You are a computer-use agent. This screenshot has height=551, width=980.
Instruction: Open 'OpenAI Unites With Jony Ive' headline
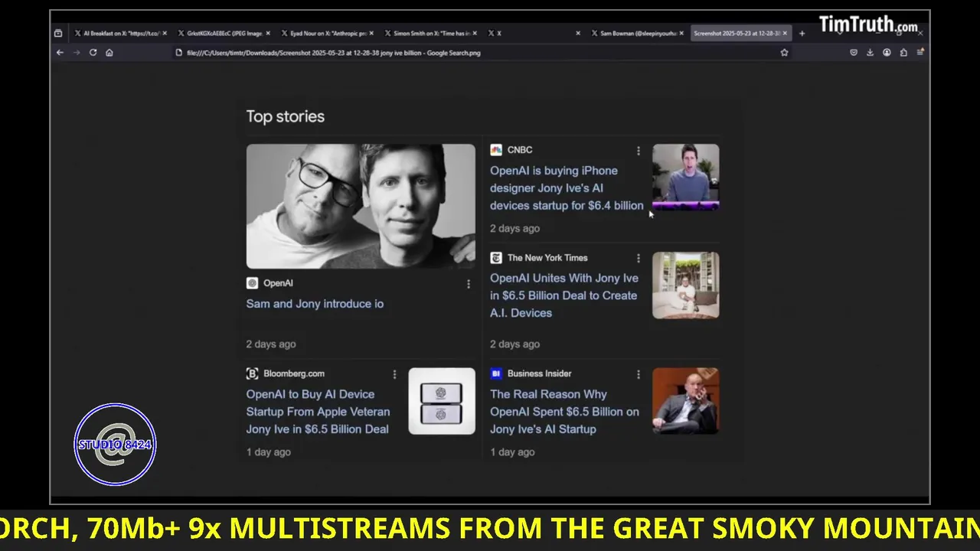click(564, 295)
